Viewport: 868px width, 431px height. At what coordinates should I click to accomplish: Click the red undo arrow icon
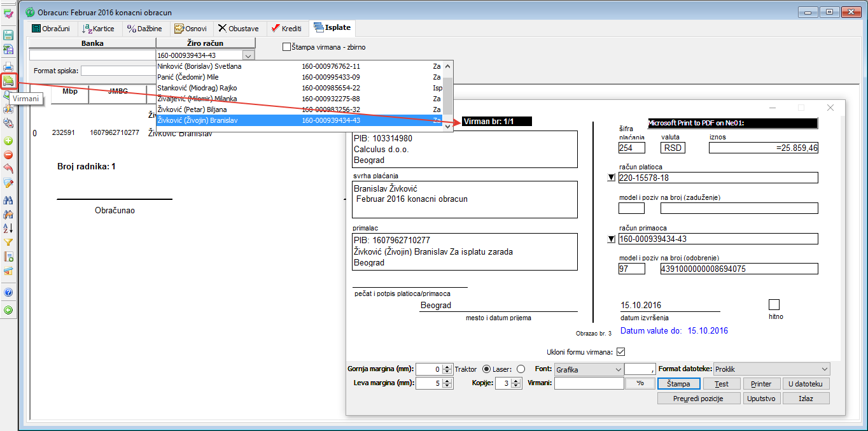(8, 169)
